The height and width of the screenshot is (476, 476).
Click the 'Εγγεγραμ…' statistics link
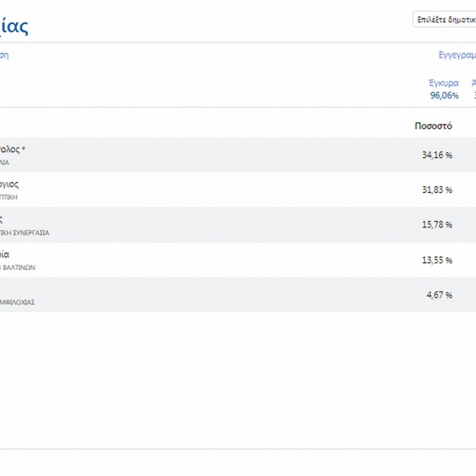(x=457, y=56)
